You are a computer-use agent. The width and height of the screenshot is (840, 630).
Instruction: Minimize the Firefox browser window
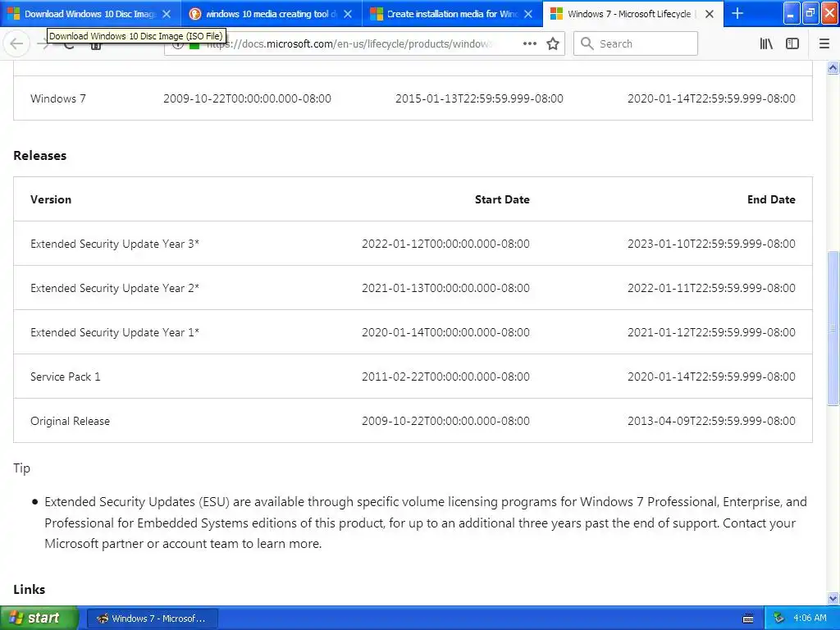click(792, 13)
